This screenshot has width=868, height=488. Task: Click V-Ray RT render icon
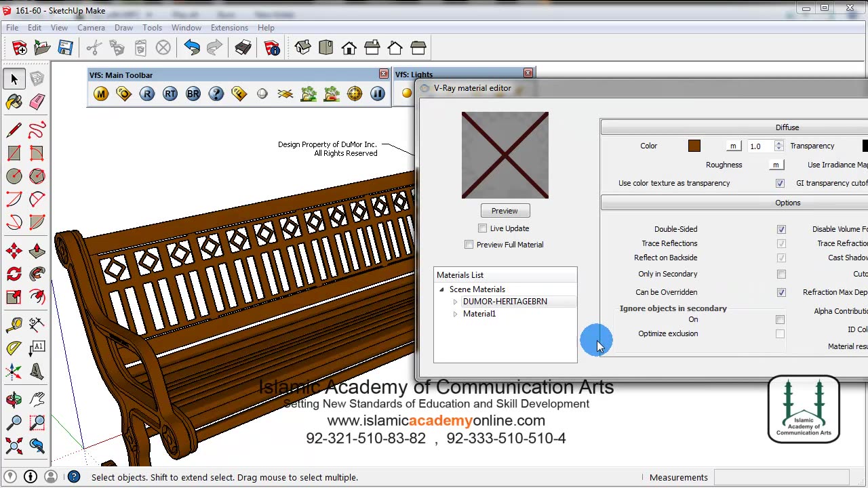click(170, 94)
